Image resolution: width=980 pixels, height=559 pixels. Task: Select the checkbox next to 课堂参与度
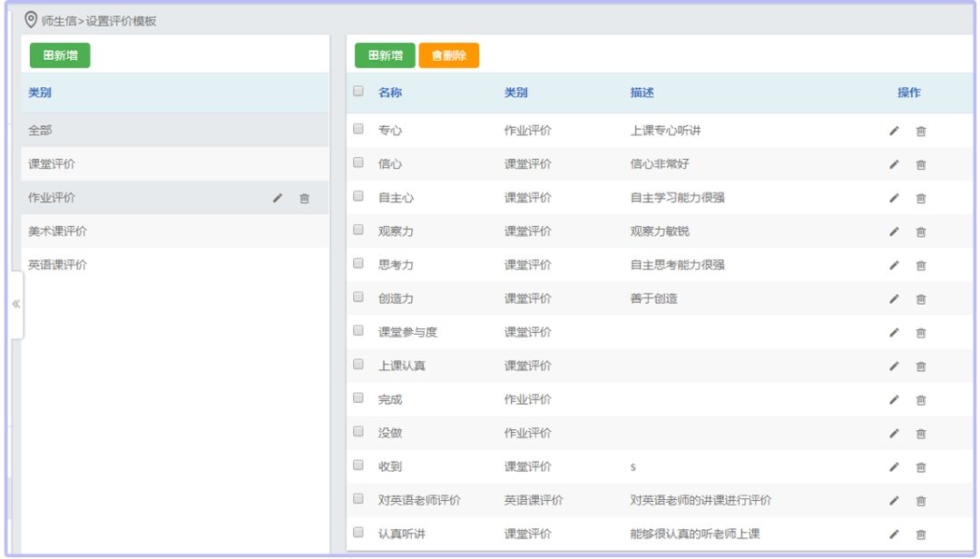tap(358, 331)
